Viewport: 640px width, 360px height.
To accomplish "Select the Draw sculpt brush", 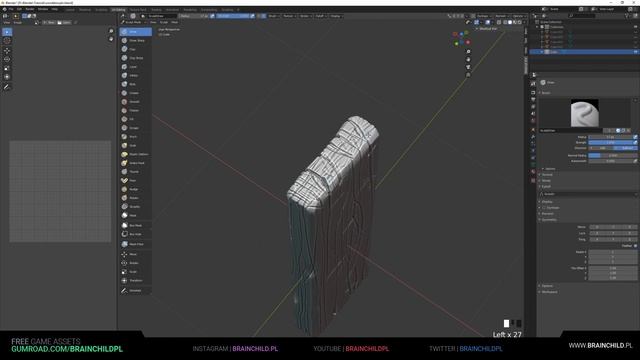I will pos(136,31).
